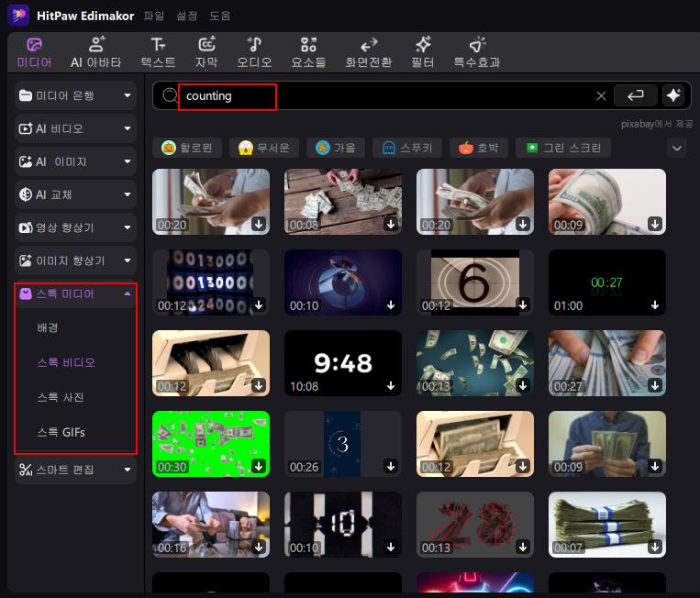700x598 pixels.
Task: Clear the search text with X
Action: [601, 96]
